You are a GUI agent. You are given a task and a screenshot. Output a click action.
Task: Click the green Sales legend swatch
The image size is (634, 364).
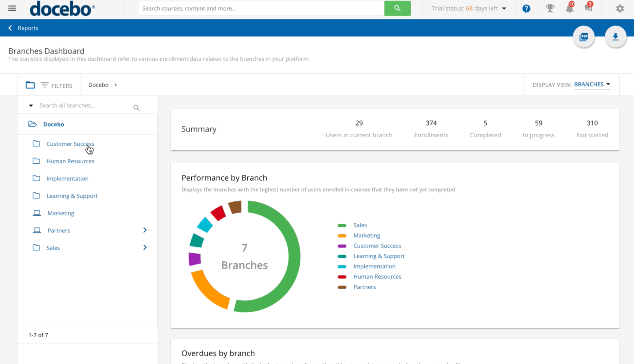(x=342, y=225)
